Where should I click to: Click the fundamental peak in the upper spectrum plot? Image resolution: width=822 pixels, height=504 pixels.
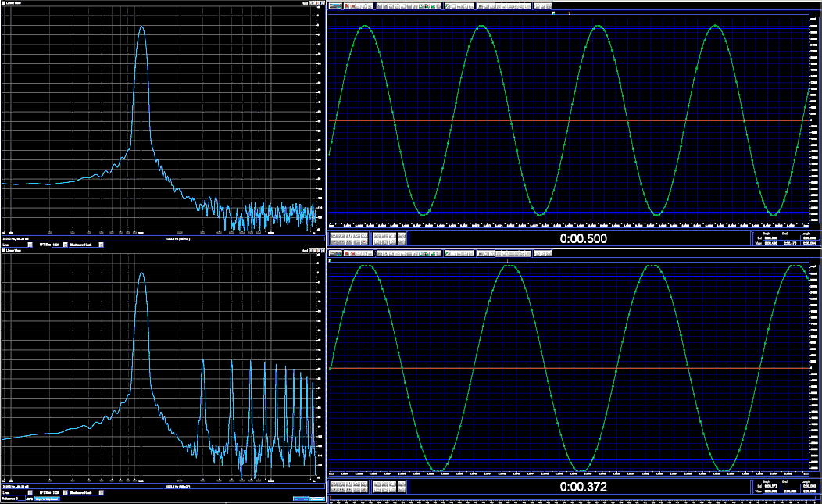[x=141, y=28]
